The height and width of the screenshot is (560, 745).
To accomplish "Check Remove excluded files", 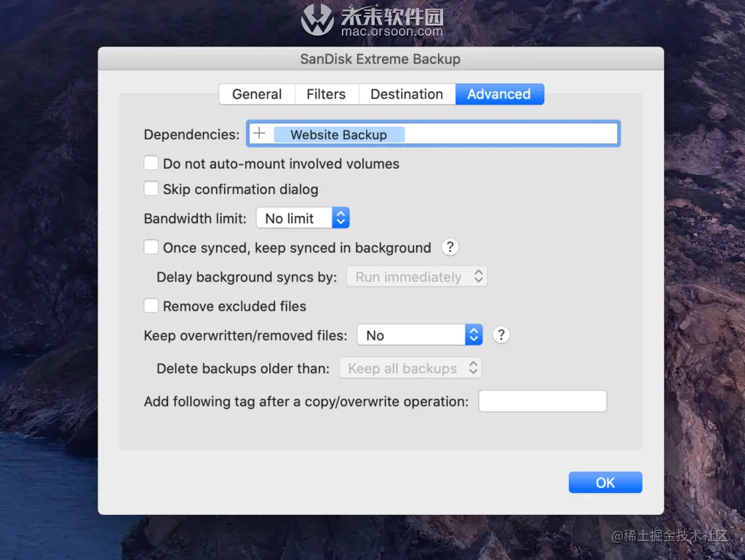I will tap(151, 305).
